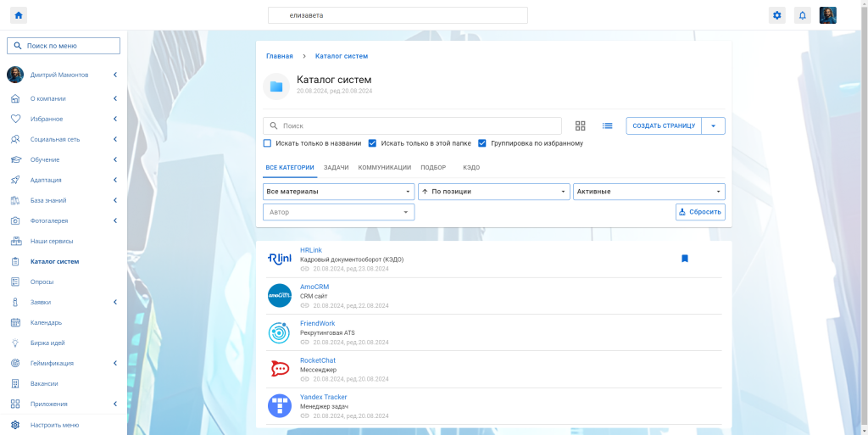Open the notifications bell
Image resolution: width=868 pixels, height=435 pixels.
point(802,15)
